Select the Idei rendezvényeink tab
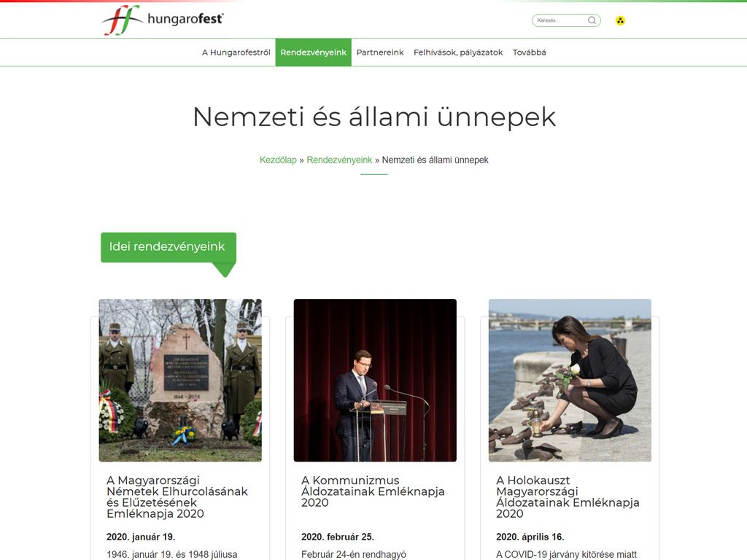The width and height of the screenshot is (747, 560). [169, 247]
